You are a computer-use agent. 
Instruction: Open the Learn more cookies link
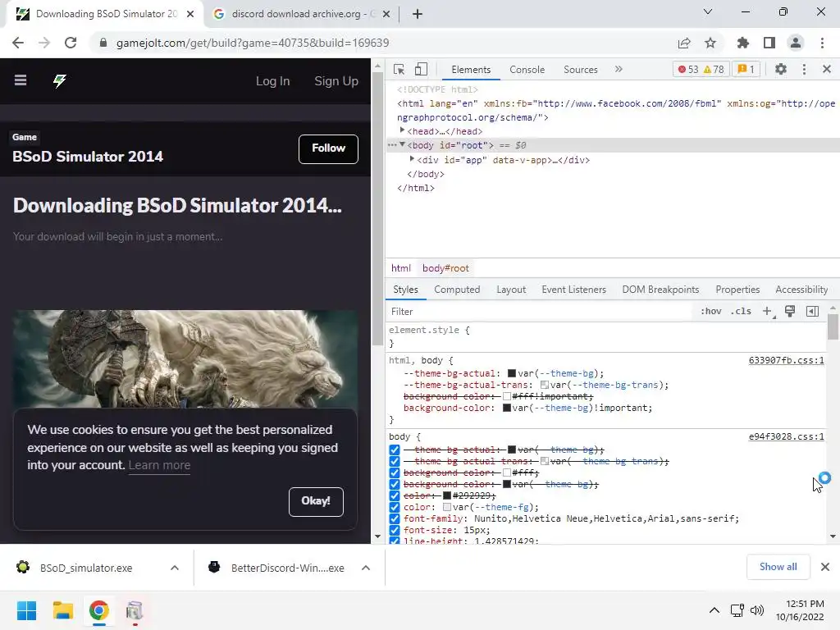pos(159,465)
